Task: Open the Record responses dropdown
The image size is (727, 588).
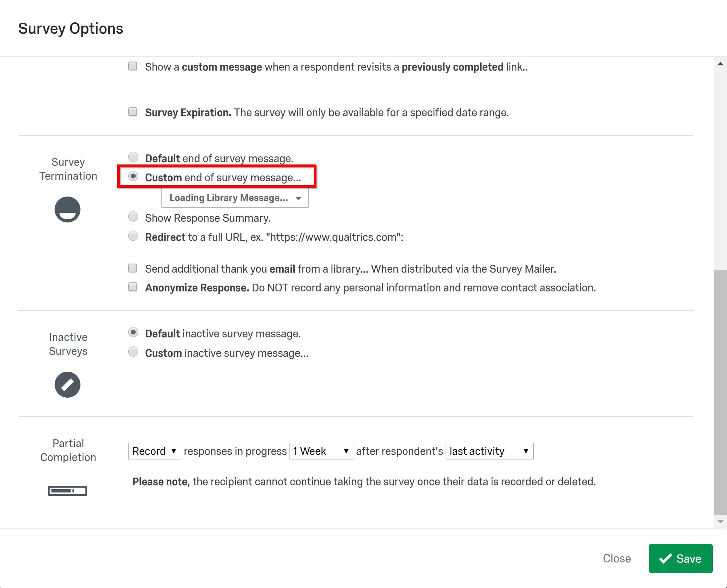Action: [x=154, y=451]
